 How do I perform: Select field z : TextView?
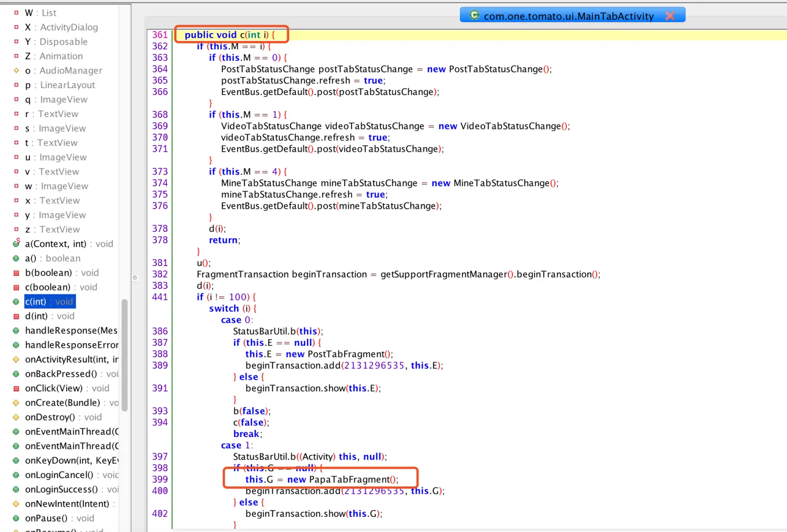pos(52,229)
